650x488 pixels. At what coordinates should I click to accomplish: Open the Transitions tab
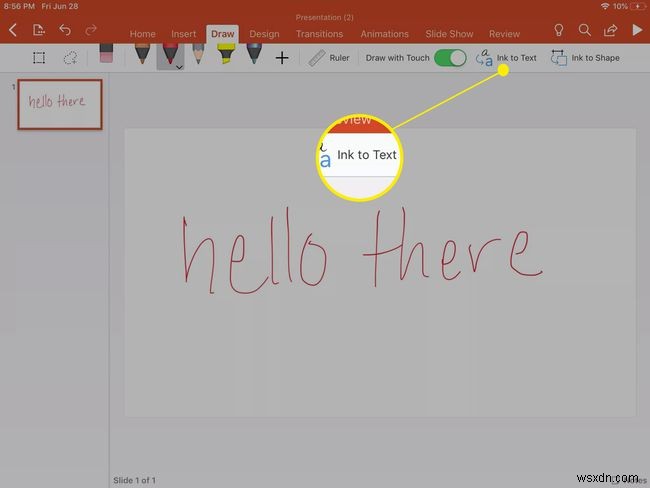319,34
